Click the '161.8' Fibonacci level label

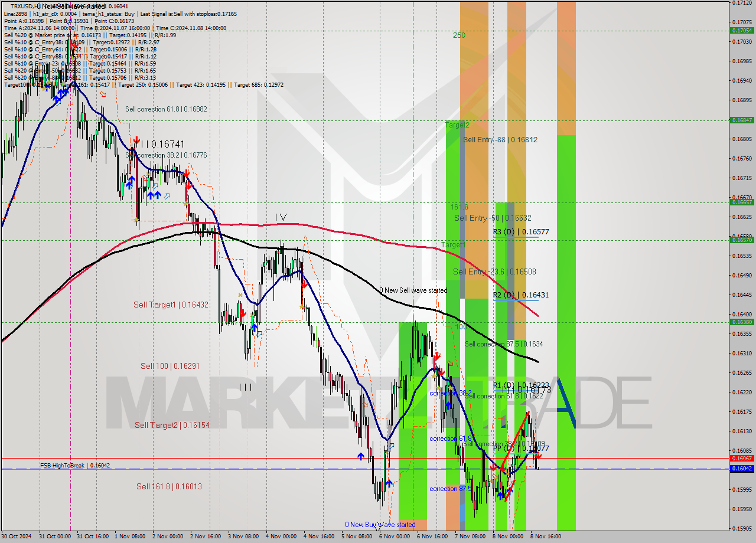point(459,207)
